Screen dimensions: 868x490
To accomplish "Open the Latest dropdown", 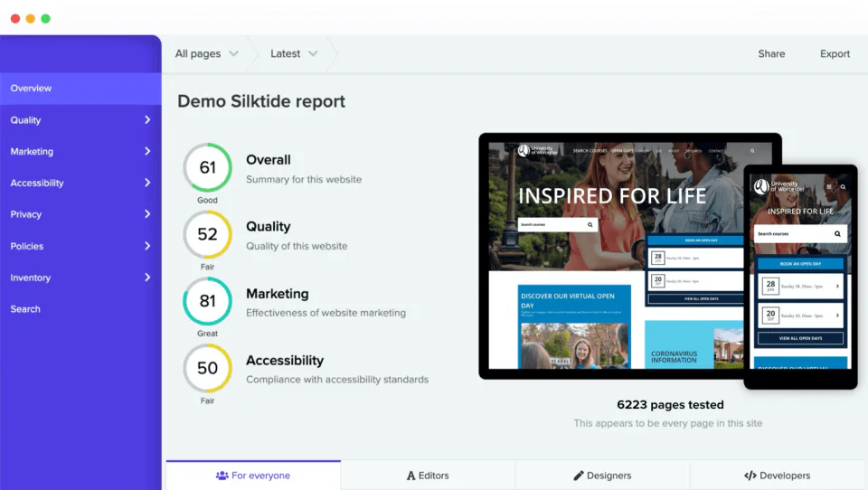I will (x=294, y=53).
